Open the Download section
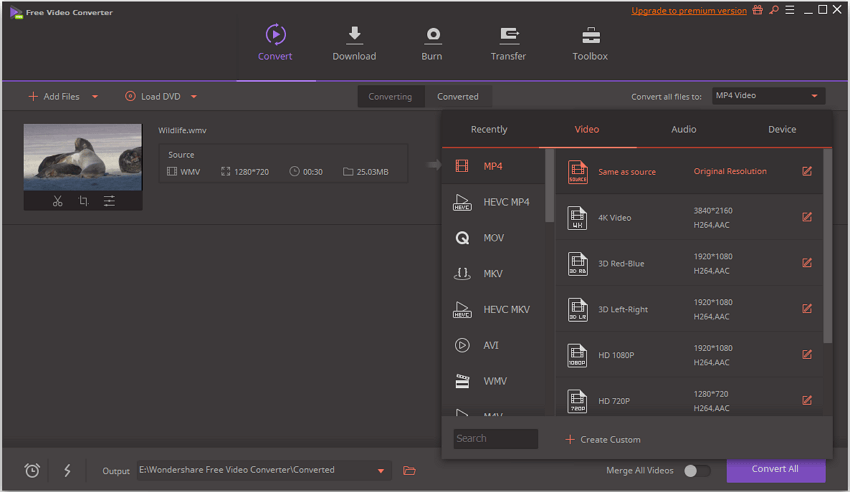Viewport: 850px width, 492px height. [x=354, y=43]
